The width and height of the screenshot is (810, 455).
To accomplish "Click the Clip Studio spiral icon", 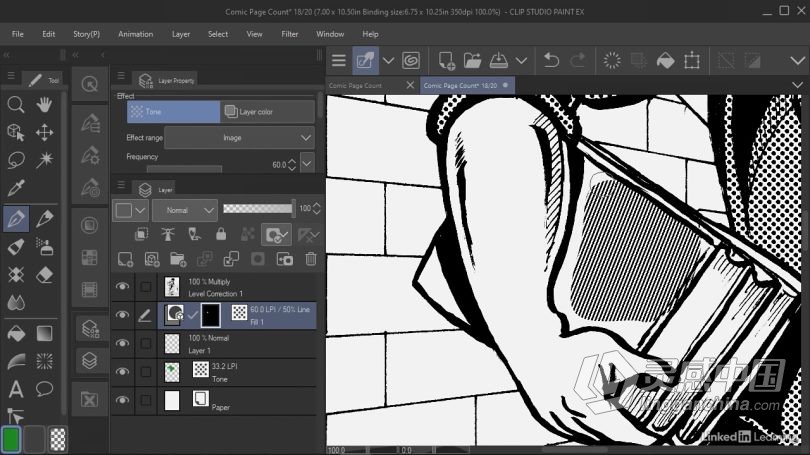I will click(x=411, y=60).
